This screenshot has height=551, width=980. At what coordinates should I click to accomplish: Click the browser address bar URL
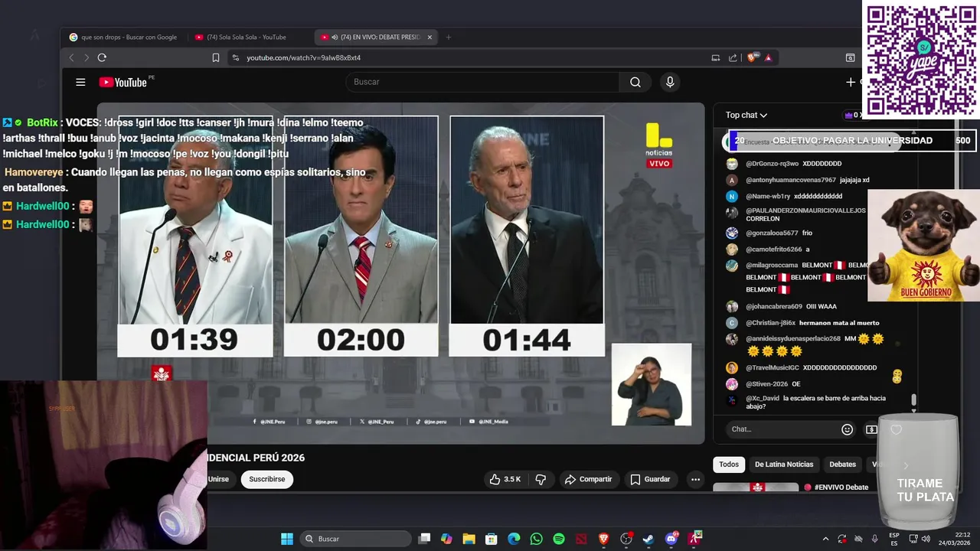303,57
